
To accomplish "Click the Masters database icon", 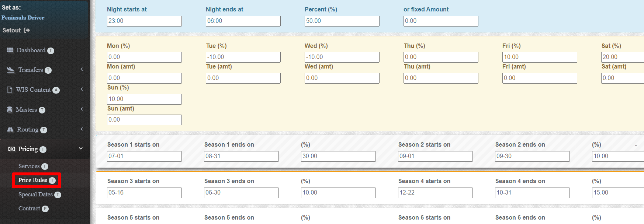I will click(x=10, y=109).
